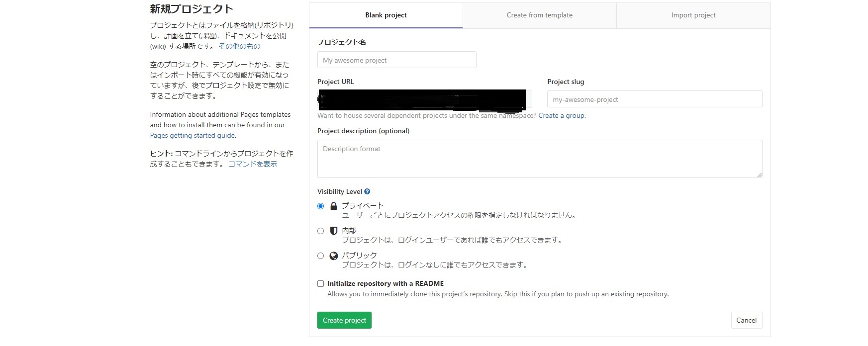Viewport: 868px width, 346px height.
Task: Open the Create from template tab
Action: tap(540, 15)
